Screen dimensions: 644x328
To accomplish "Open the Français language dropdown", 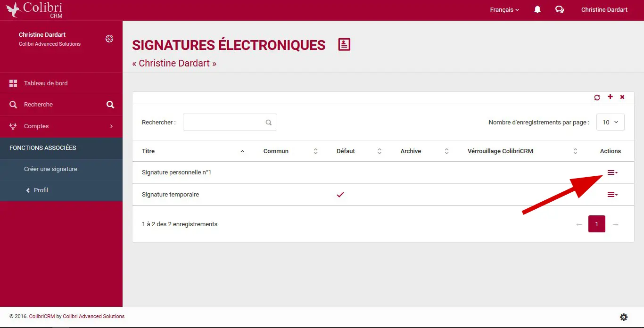I will (x=504, y=10).
